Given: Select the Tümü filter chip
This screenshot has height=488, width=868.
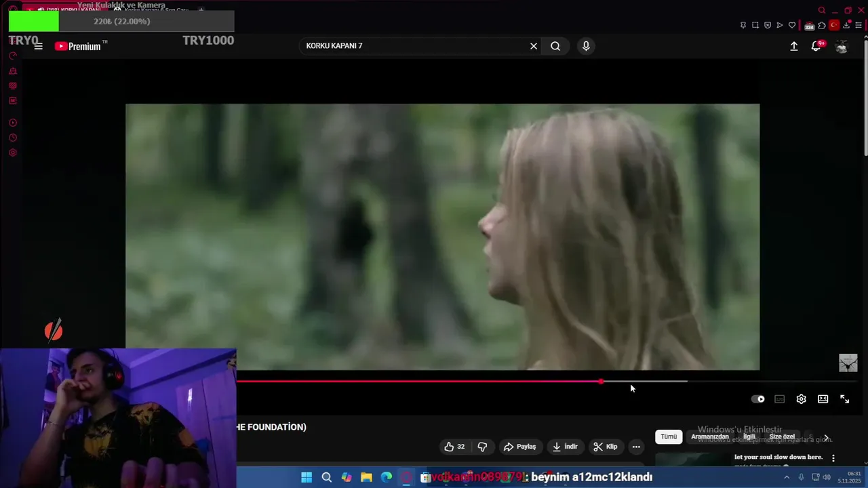Looking at the screenshot, I should (x=669, y=436).
